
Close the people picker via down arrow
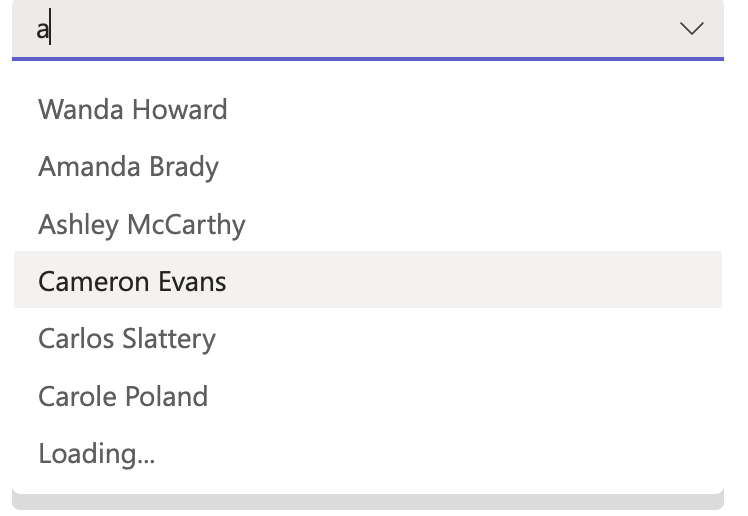691,29
